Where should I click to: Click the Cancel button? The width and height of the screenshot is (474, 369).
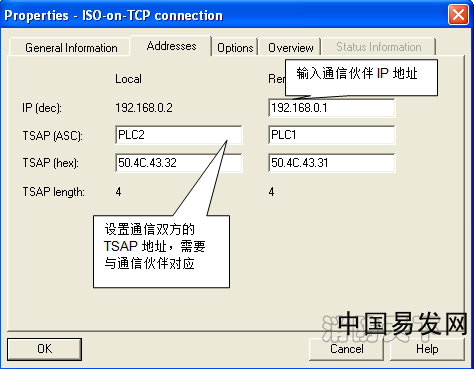346,349
